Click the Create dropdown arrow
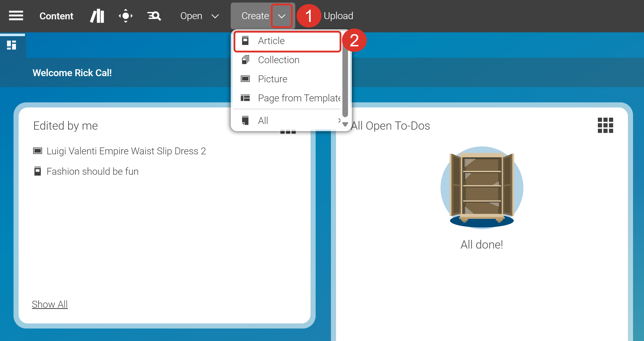 tap(281, 16)
